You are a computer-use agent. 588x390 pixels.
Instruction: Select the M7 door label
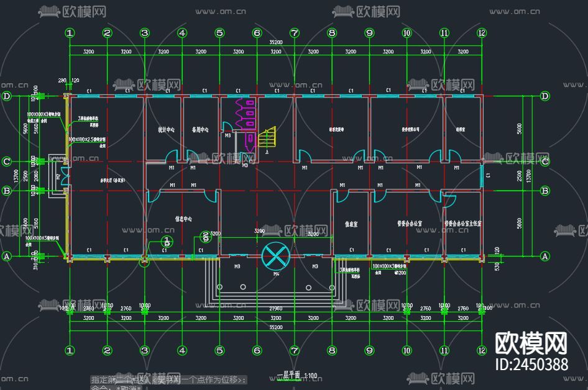pos(58,176)
